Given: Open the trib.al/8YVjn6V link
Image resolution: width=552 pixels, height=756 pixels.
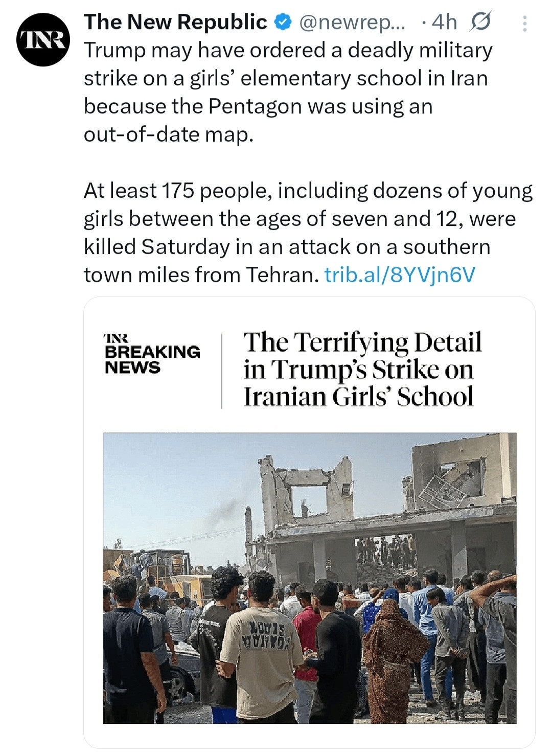Looking at the screenshot, I should coord(400,275).
